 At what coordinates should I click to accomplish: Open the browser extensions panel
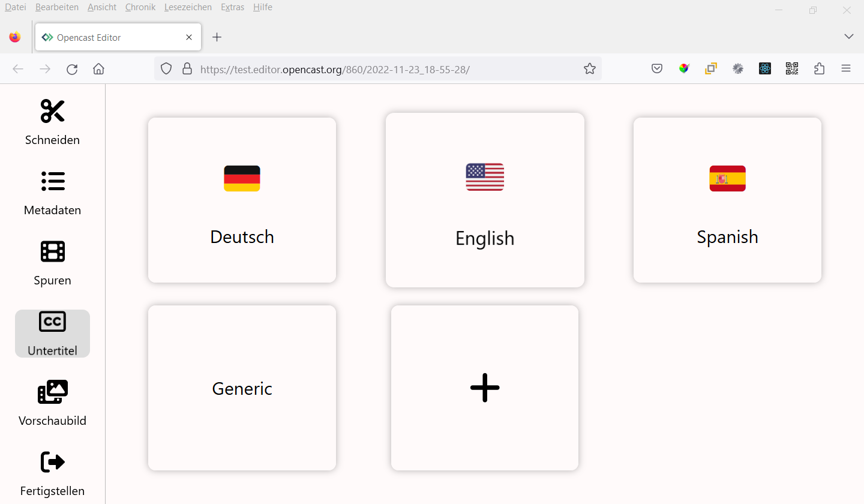coord(819,68)
